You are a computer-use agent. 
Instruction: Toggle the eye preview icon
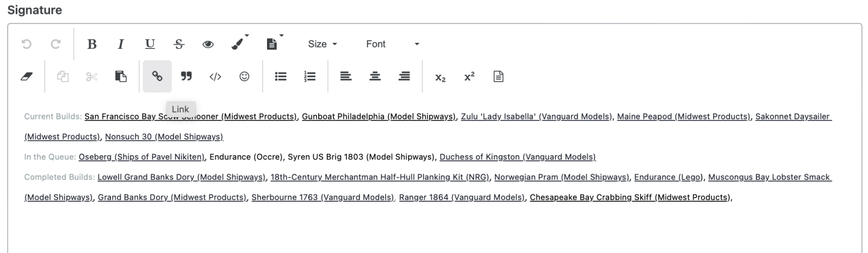pos(208,44)
